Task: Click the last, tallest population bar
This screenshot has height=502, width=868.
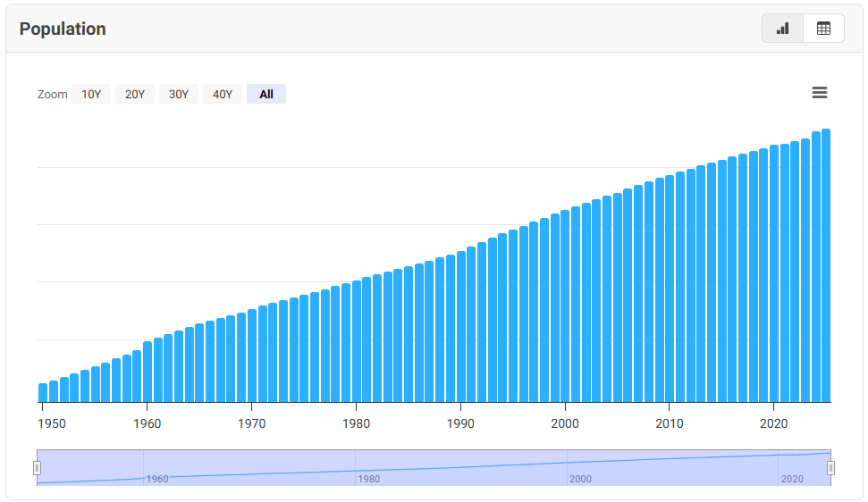Action: pos(826,268)
